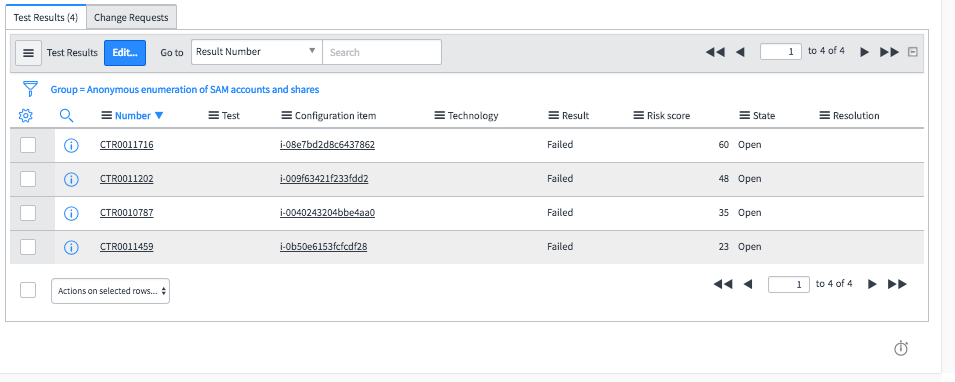This screenshot has width=955, height=382.
Task: Open record CTR0011459 link
Action: tap(127, 247)
